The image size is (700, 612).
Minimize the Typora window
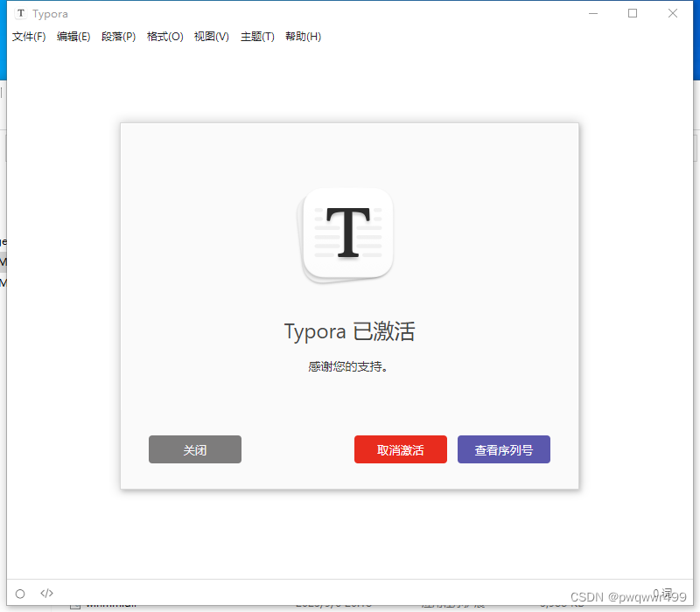[592, 13]
